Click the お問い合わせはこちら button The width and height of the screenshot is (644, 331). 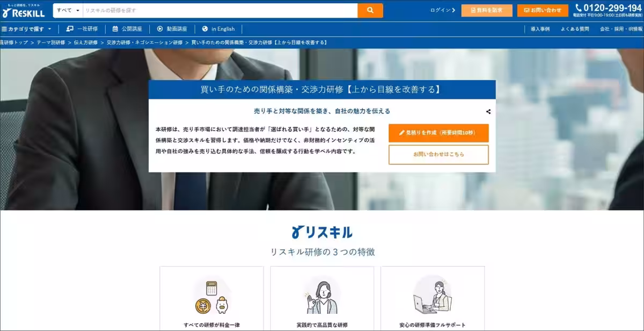pos(438,155)
